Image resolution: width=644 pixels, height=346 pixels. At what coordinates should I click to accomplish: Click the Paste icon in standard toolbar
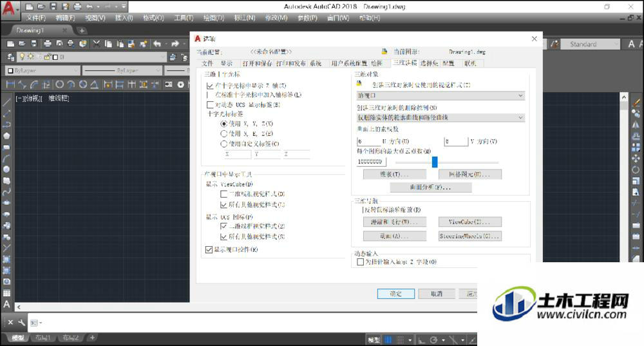[x=120, y=44]
